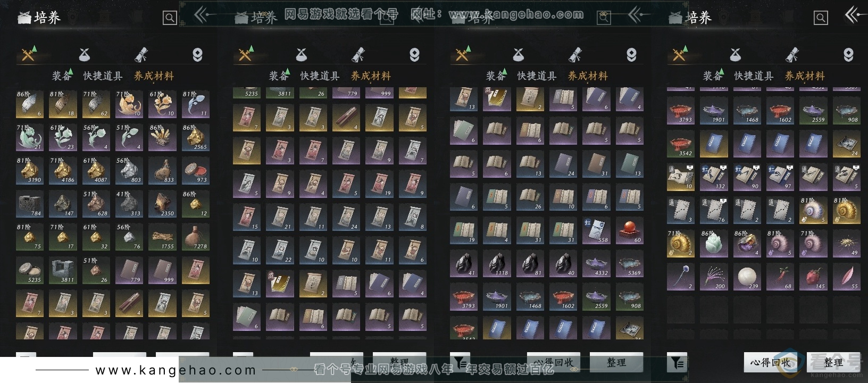This screenshot has height=383, width=868.
Task: Select the crossed-swords category icon in first panel
Action: 29,54
